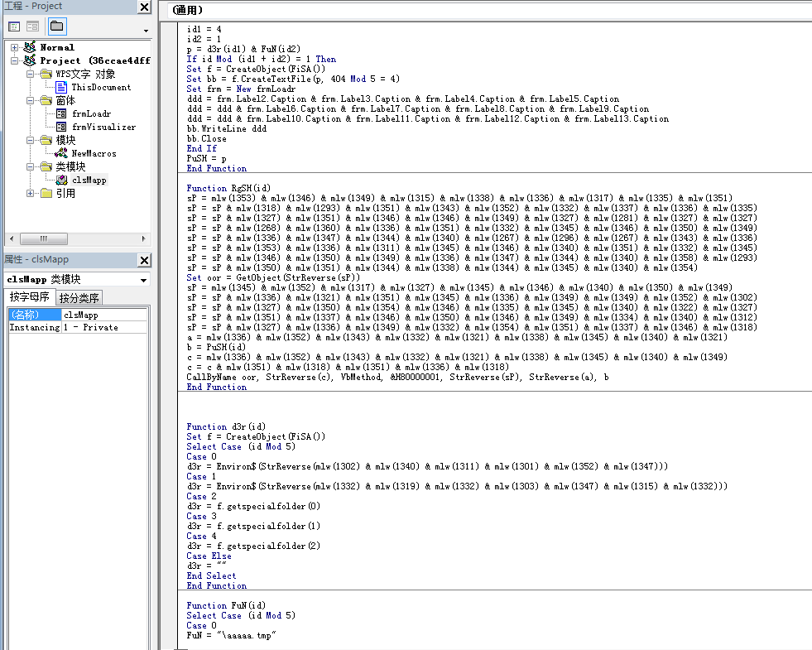Viewport: 812px width, 650px height.
Task: Collapse the 类模块 class modules folder
Action: tap(30, 166)
